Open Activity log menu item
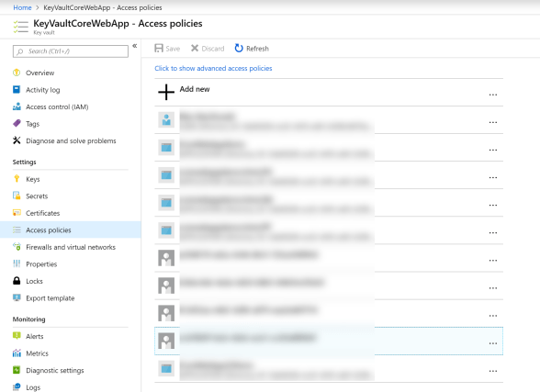 [42, 90]
